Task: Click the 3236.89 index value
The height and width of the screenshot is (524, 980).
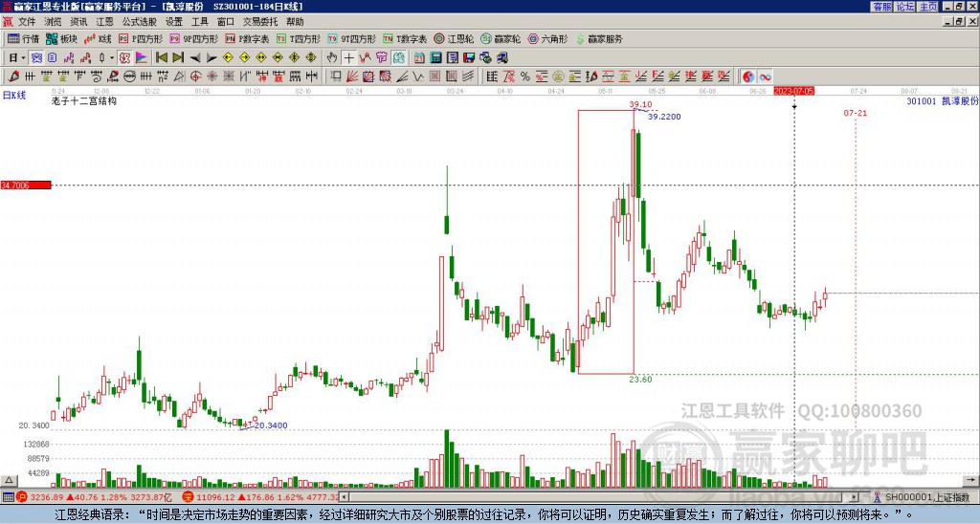Action: click(47, 497)
